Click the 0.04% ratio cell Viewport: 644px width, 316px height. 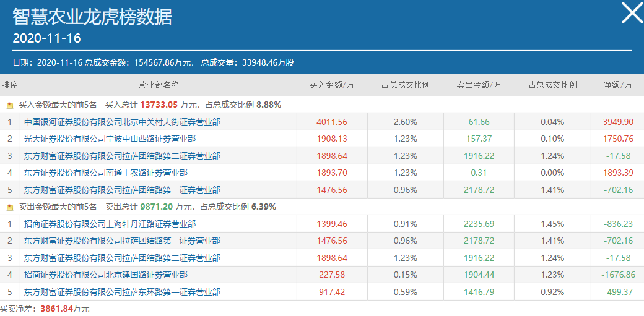coord(552,122)
